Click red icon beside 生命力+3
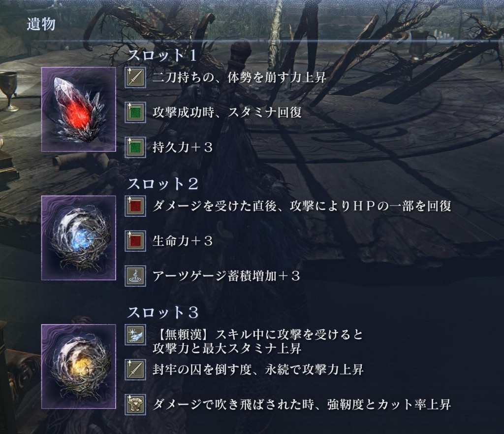Image resolution: width=504 pixels, height=434 pixels. pyautogui.click(x=135, y=241)
